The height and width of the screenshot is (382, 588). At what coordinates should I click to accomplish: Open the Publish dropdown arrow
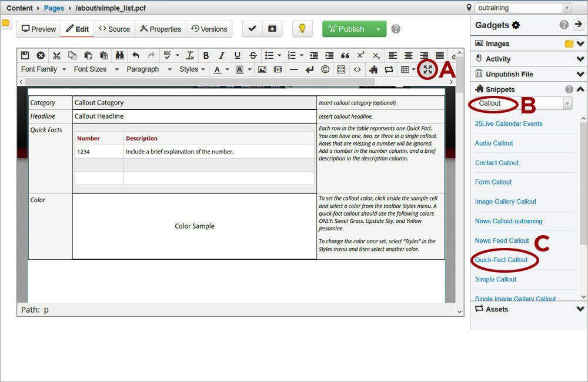pyautogui.click(x=378, y=29)
